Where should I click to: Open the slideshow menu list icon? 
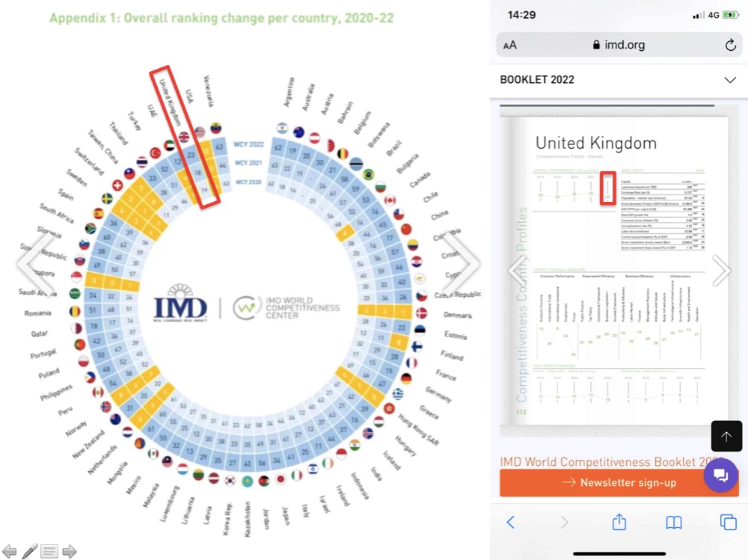(49, 552)
